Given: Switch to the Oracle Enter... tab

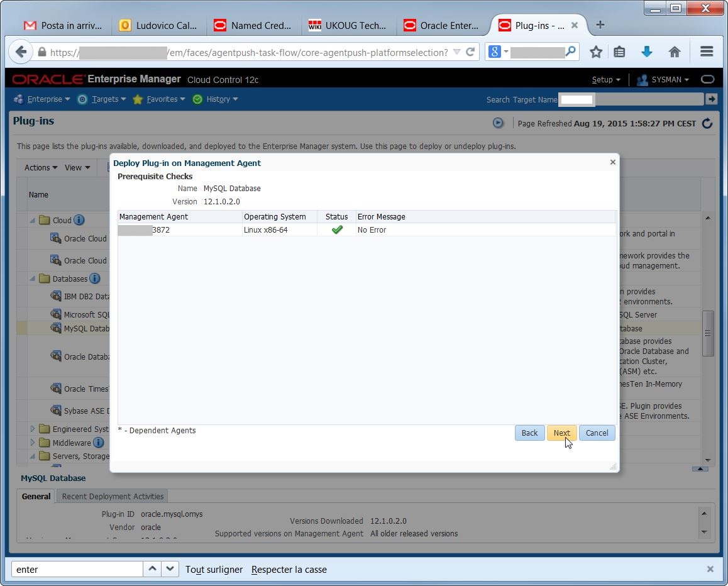Looking at the screenshot, I should point(441,26).
